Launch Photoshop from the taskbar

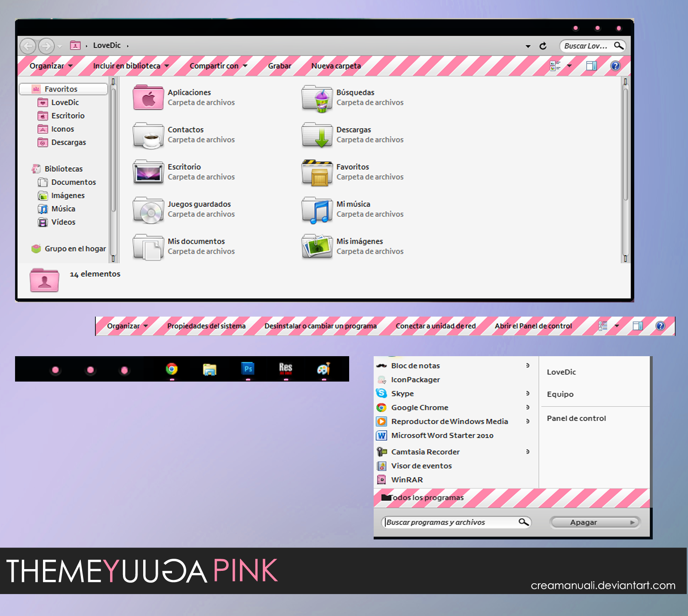coord(248,369)
